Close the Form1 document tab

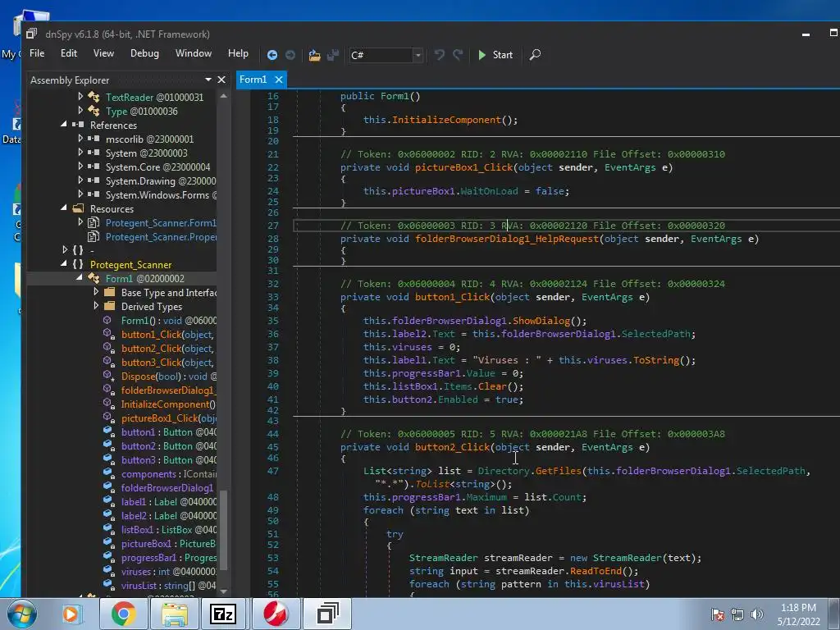point(279,80)
